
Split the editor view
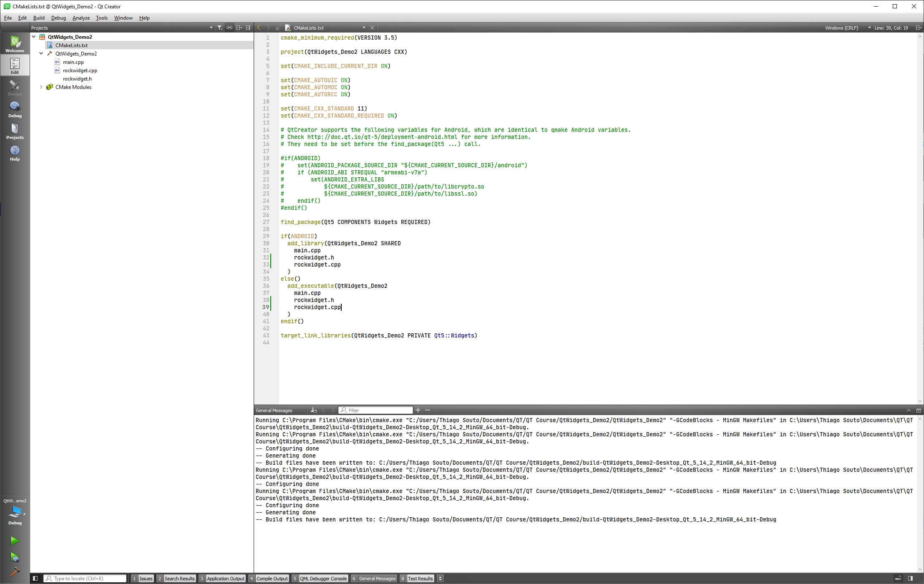tap(918, 28)
